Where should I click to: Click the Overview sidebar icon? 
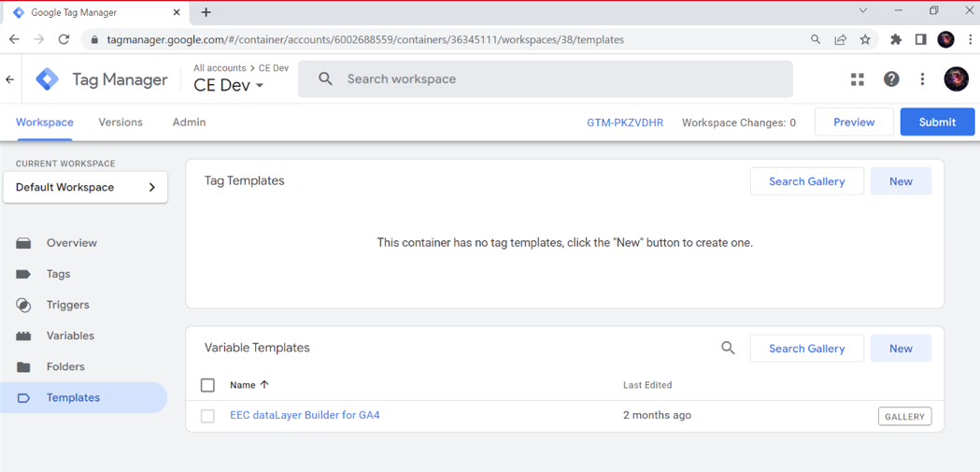[x=23, y=243]
